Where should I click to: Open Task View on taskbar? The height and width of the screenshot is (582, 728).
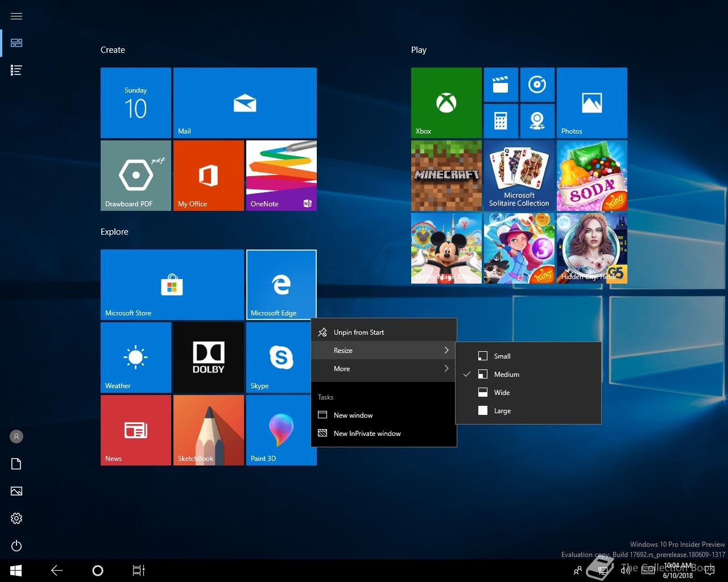139,571
